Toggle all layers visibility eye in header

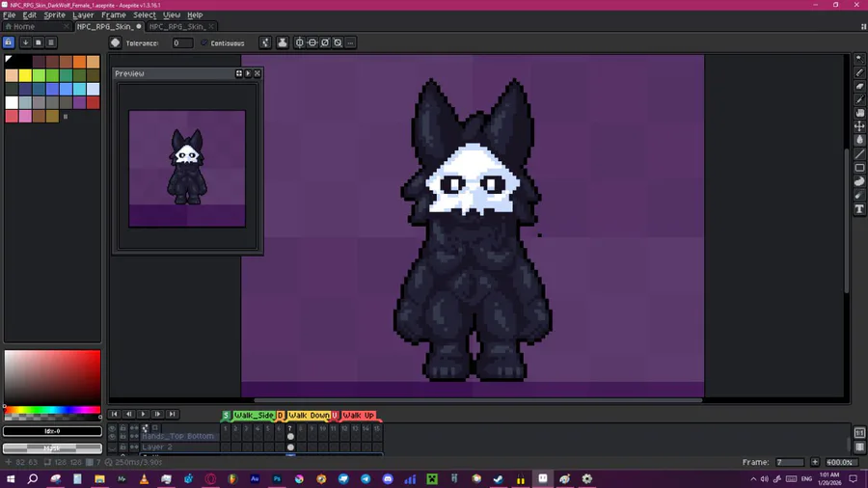click(113, 427)
